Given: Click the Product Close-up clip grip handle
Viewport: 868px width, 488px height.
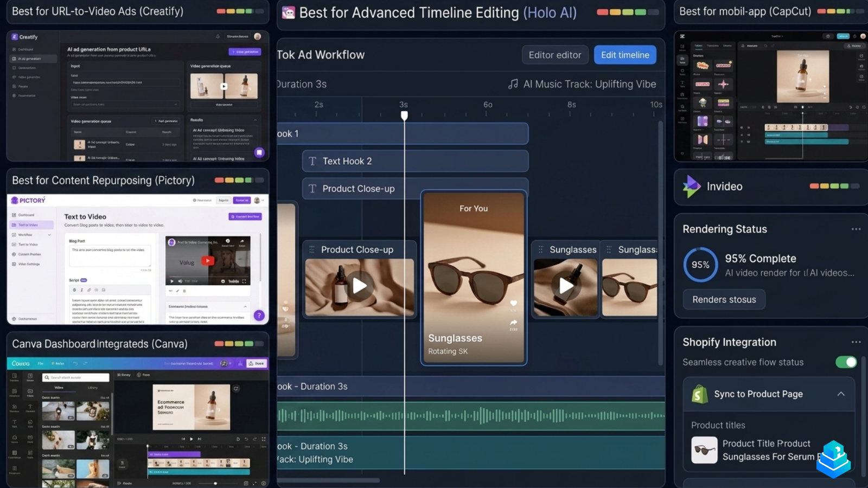Looking at the screenshot, I should pos(312,249).
